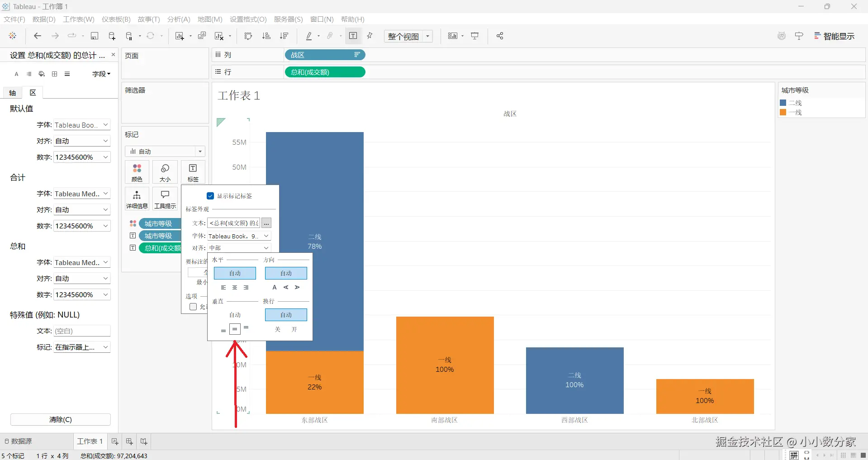868x460 pixels.
Task: Open font formatting in the Format pane
Action: (x=16, y=74)
